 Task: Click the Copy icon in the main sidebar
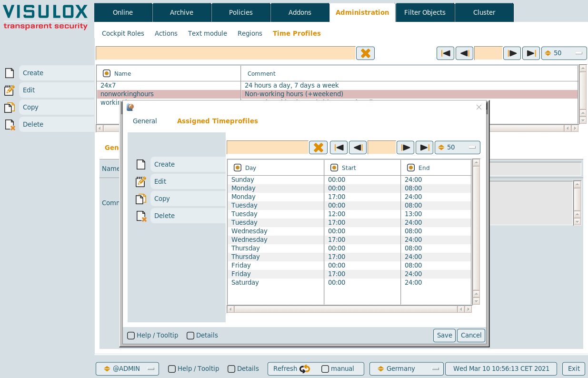(x=10, y=107)
